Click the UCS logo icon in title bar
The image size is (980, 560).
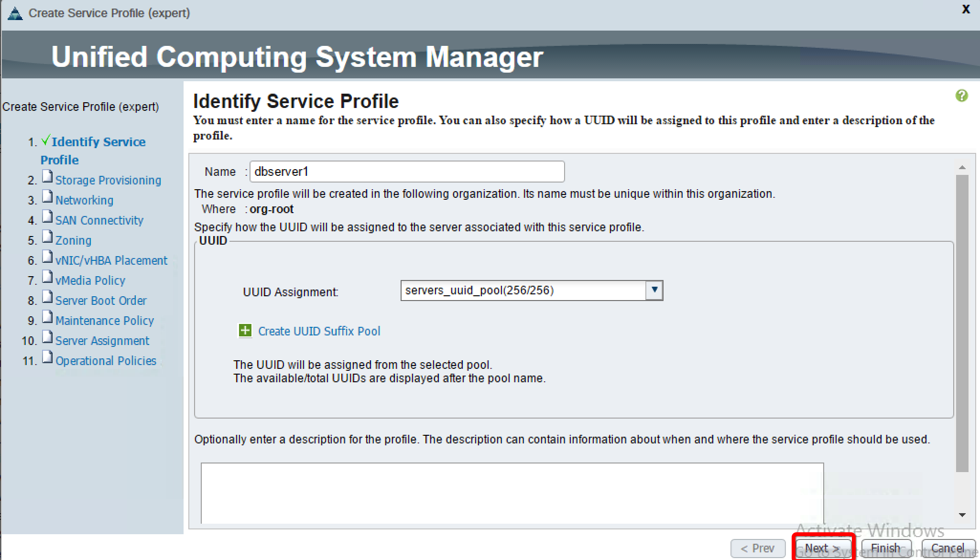15,13
